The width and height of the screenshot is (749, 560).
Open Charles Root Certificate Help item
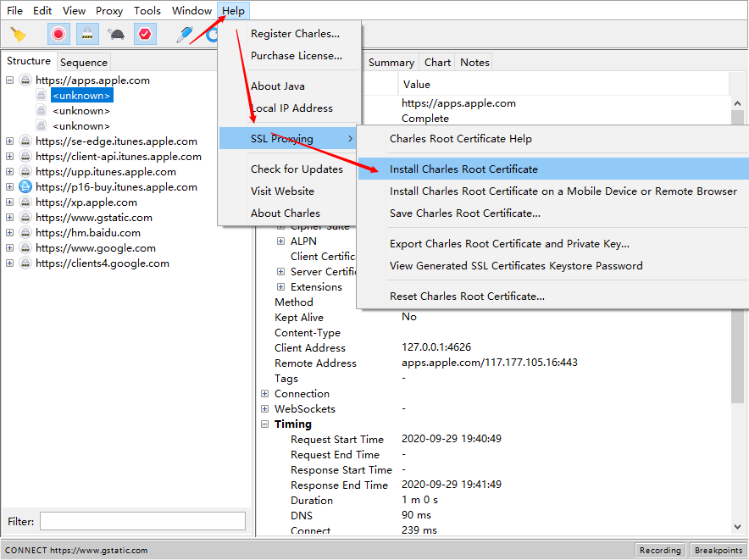[x=553, y=139]
